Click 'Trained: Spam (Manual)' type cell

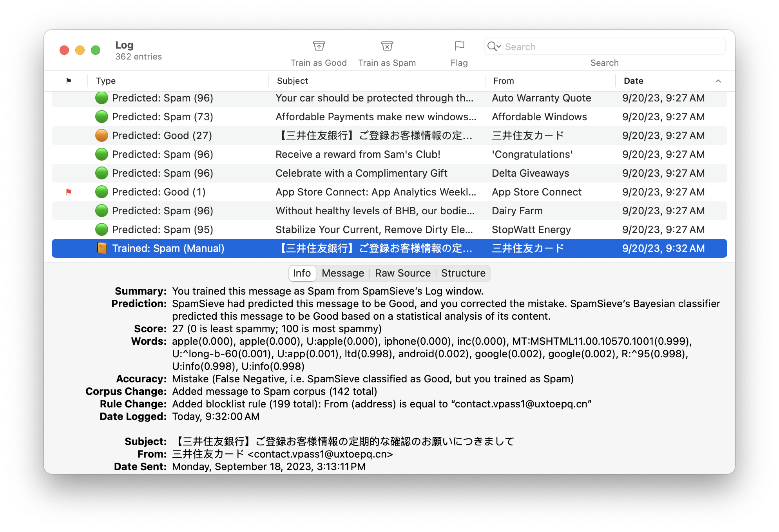(168, 248)
